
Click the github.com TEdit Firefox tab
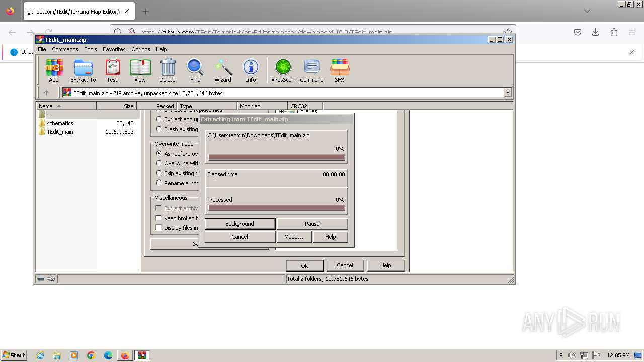click(73, 11)
